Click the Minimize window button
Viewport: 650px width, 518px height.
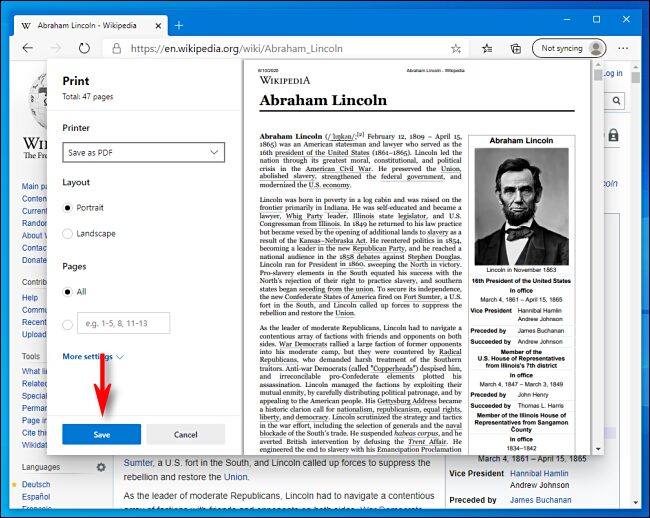coord(567,19)
